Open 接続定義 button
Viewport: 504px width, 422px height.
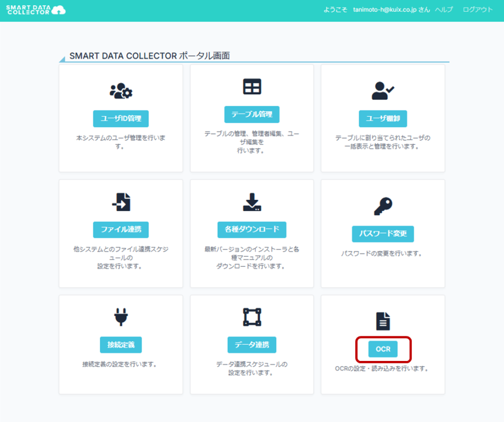(x=121, y=345)
